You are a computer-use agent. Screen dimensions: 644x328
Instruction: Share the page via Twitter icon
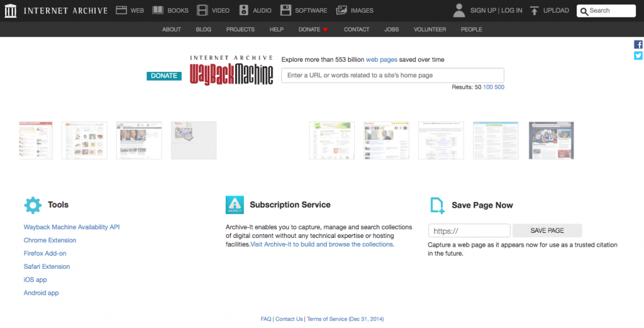tap(638, 55)
